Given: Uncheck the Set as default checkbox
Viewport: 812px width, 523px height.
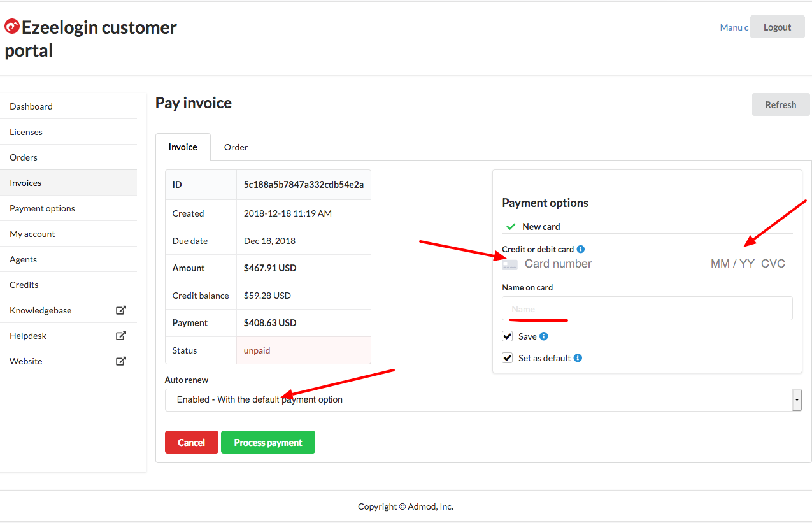Looking at the screenshot, I should (508, 358).
